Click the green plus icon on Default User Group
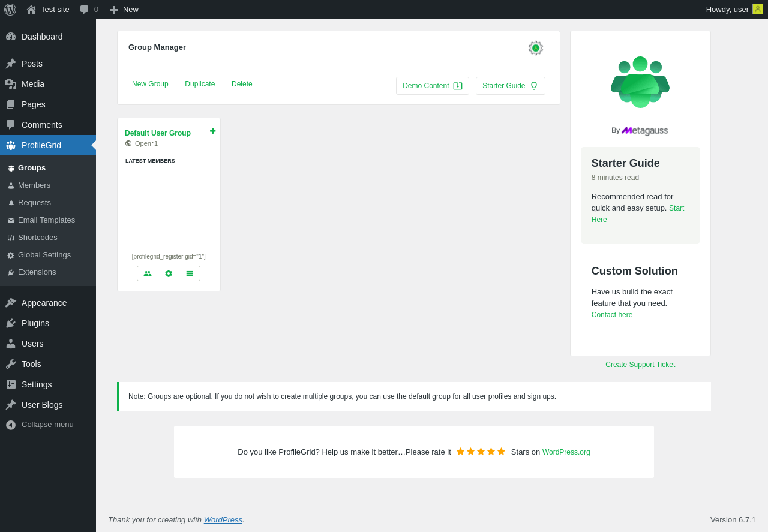 (x=213, y=131)
